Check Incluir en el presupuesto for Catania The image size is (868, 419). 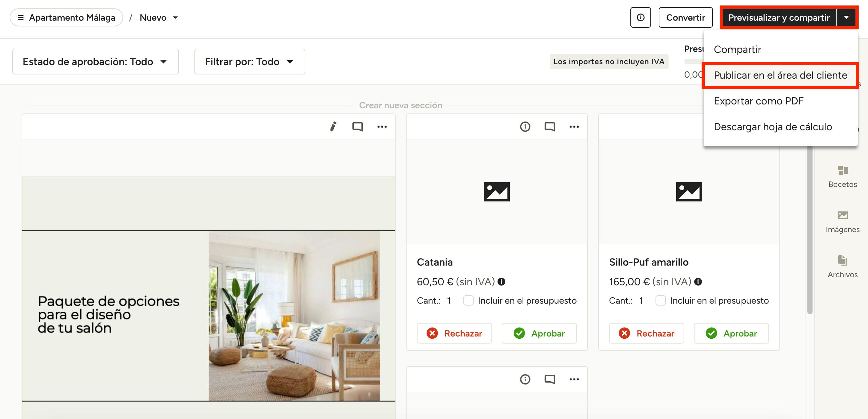468,300
